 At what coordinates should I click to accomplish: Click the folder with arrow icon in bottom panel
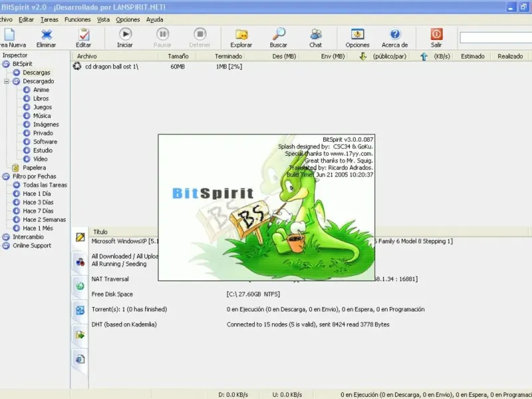[x=80, y=335]
